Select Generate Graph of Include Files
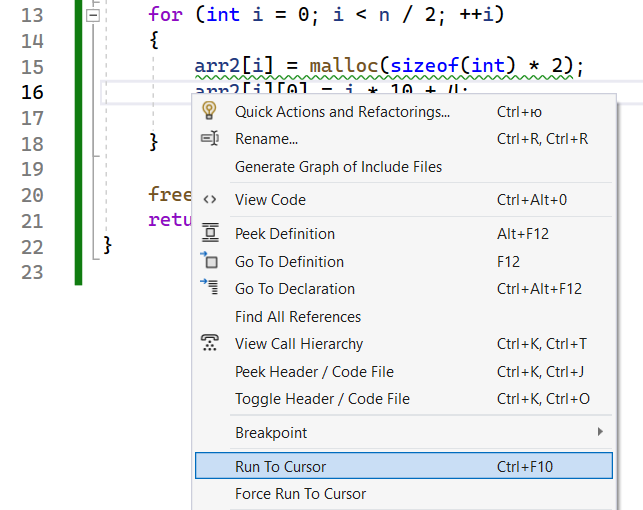 tap(338, 166)
